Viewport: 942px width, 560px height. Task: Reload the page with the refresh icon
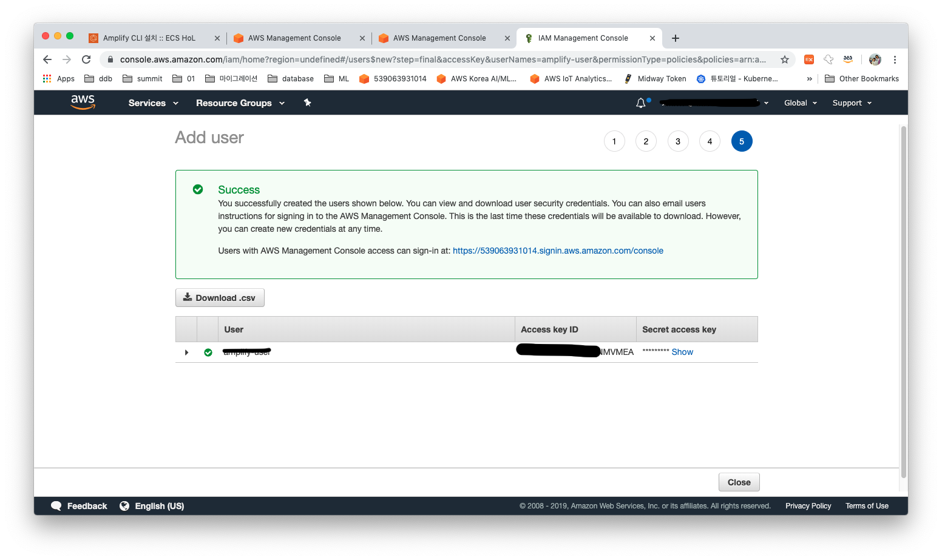86,59
